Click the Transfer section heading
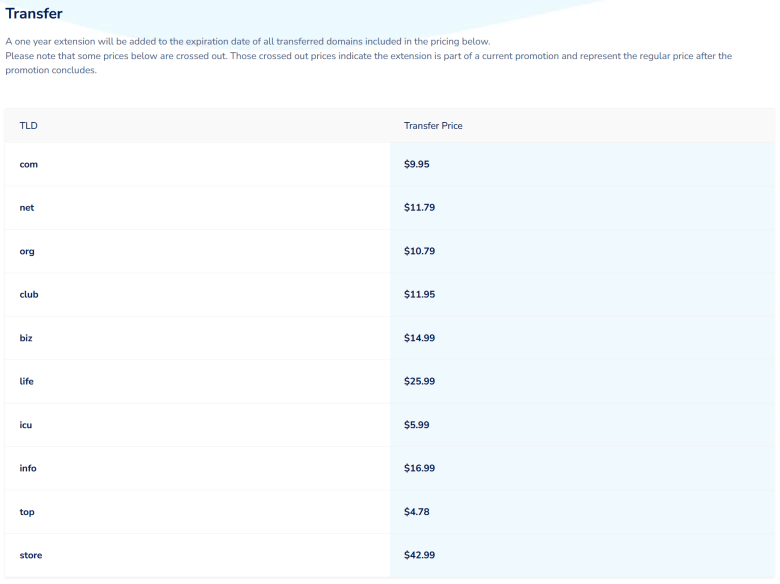The height and width of the screenshot is (584, 780). point(34,14)
